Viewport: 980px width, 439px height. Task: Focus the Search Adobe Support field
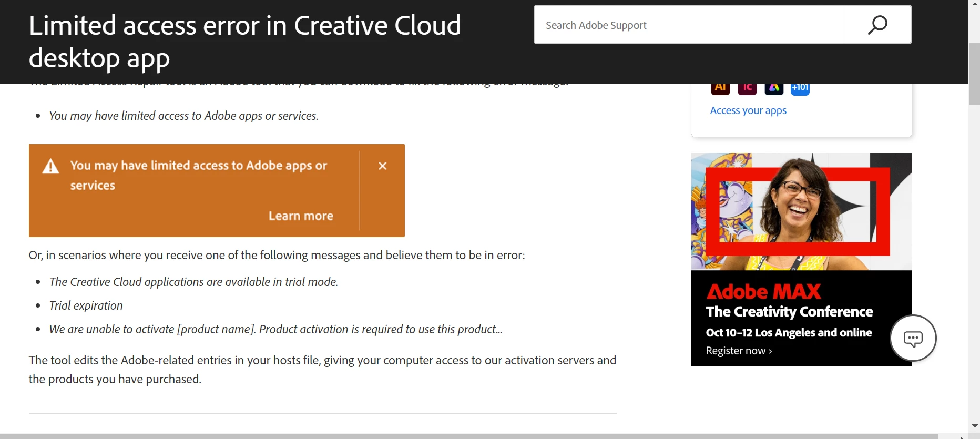coord(690,25)
